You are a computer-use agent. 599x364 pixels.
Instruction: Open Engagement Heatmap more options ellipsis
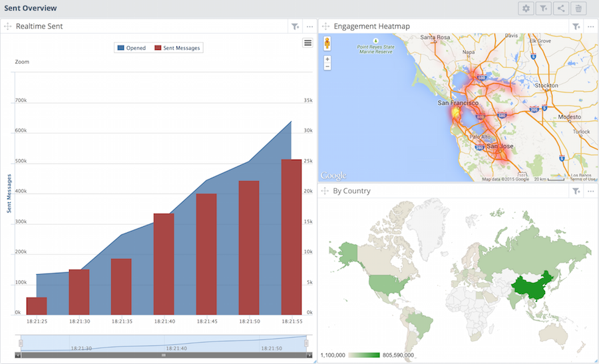point(590,27)
